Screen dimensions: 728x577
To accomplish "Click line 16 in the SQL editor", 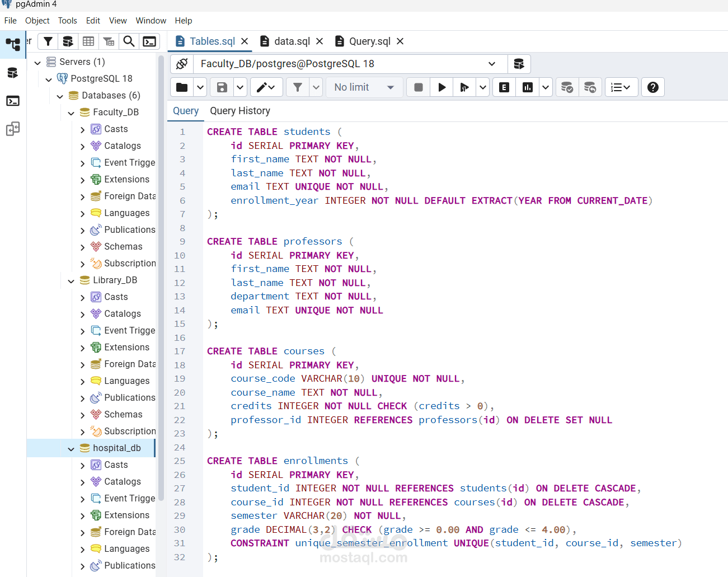I will (x=336, y=337).
